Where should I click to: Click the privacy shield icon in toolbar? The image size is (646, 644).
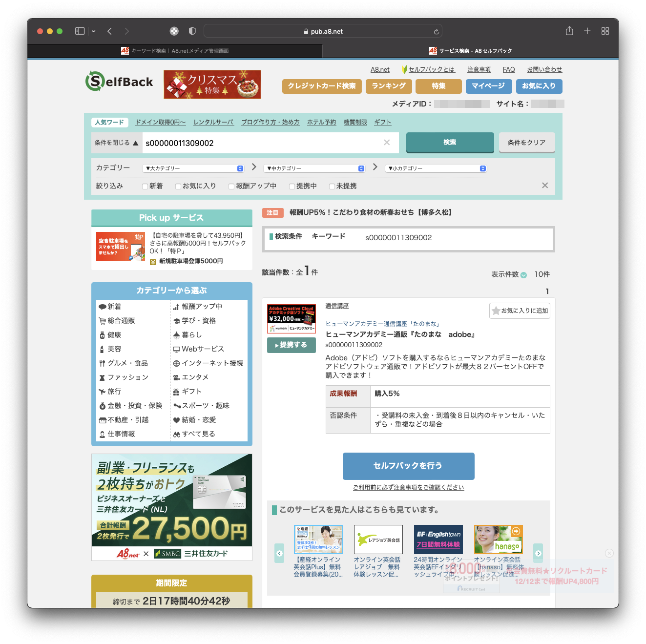192,31
